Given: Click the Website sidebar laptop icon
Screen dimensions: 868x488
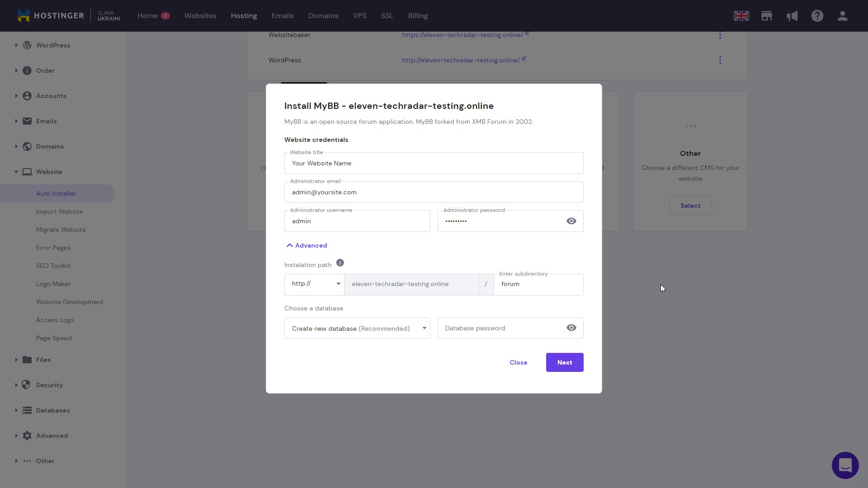Looking at the screenshot, I should pyautogui.click(x=27, y=172).
